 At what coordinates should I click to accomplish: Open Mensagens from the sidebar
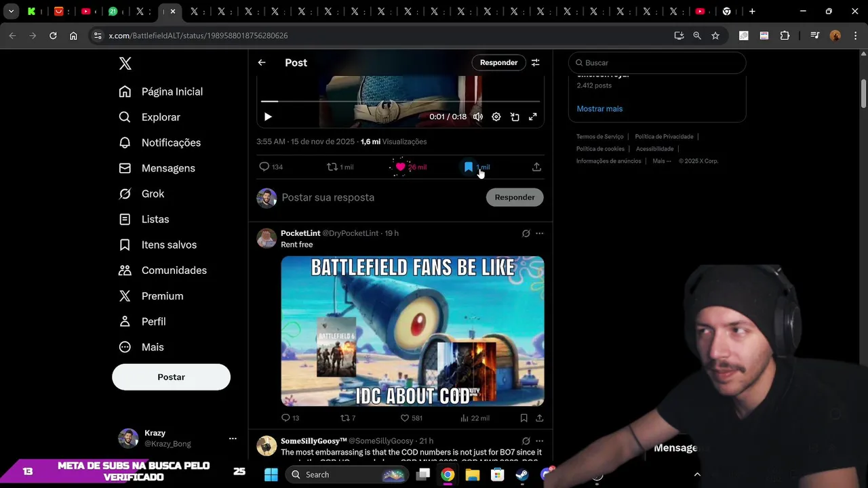(x=157, y=168)
